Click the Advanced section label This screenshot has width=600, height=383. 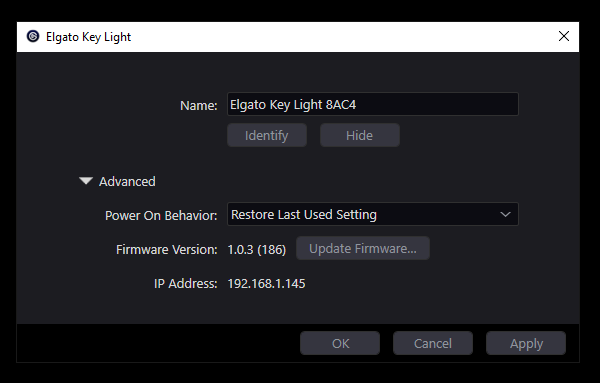[x=127, y=181]
